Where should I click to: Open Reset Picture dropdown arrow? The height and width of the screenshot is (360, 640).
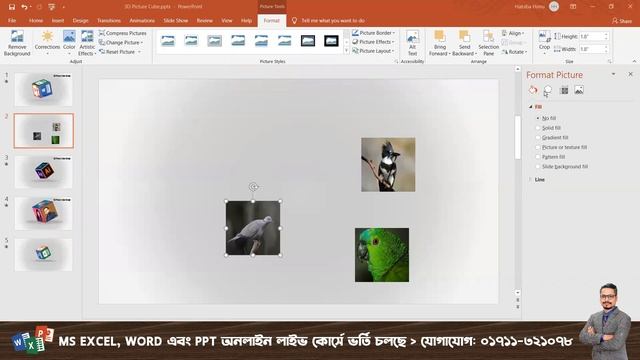(x=139, y=52)
